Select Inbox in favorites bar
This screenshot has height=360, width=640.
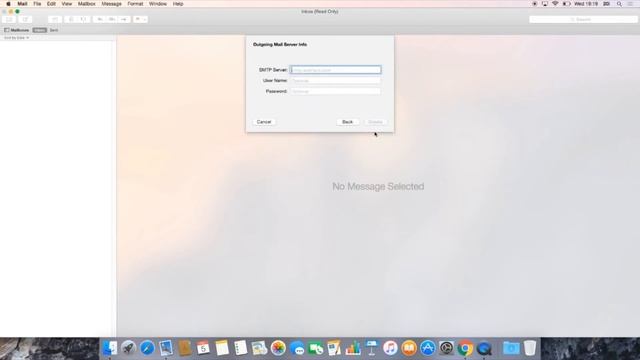40,30
